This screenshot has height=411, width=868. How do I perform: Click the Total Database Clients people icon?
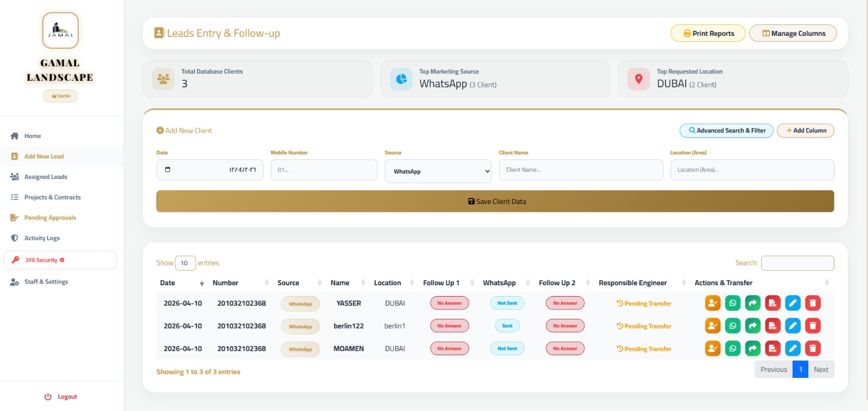point(163,79)
